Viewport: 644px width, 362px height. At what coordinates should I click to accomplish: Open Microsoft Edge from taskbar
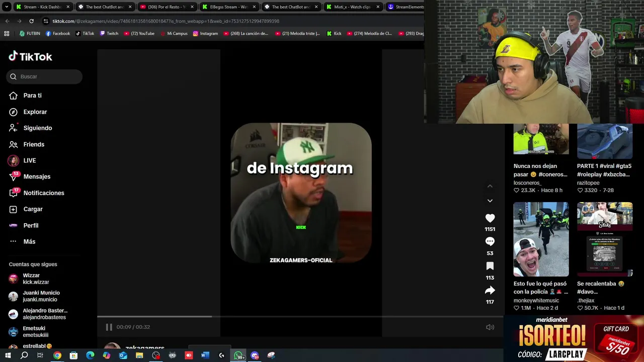coord(90,355)
